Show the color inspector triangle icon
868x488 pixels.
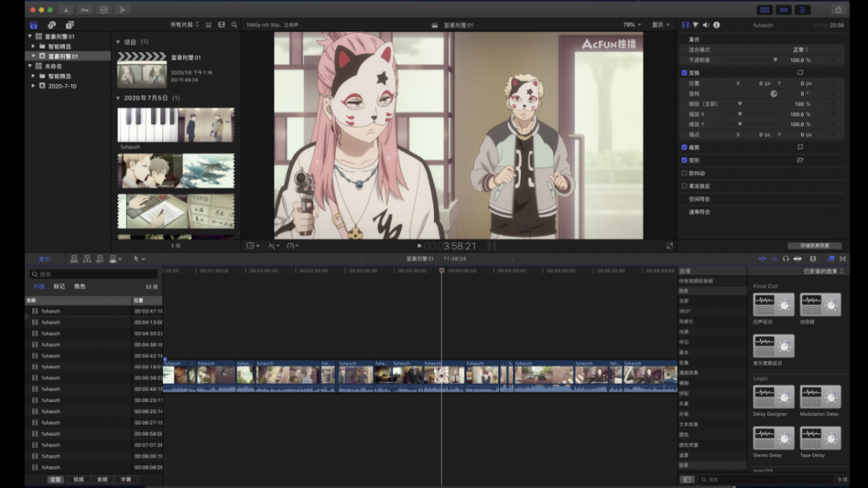[x=696, y=25]
